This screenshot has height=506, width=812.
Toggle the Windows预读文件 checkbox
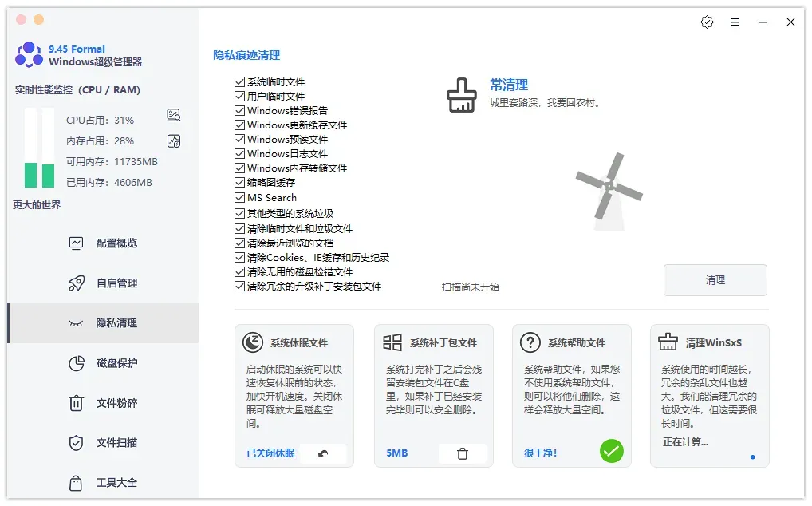tap(239, 140)
